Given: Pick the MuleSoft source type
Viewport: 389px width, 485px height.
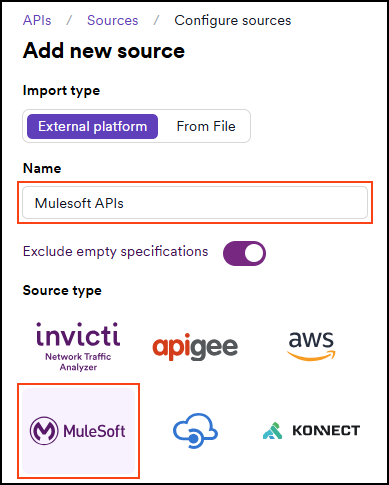Looking at the screenshot, I should point(78,431).
